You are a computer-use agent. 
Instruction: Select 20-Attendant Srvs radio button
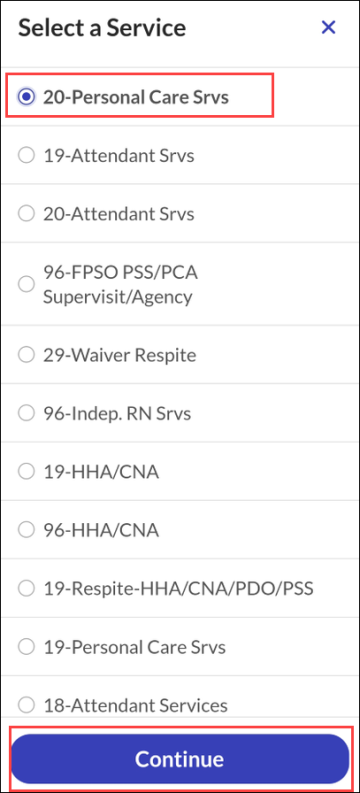point(26,214)
